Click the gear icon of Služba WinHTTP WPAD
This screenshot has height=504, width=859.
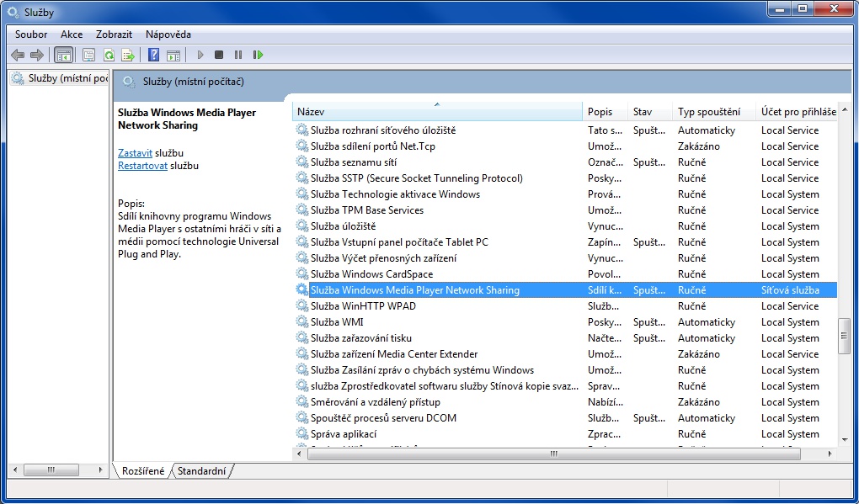coord(301,305)
